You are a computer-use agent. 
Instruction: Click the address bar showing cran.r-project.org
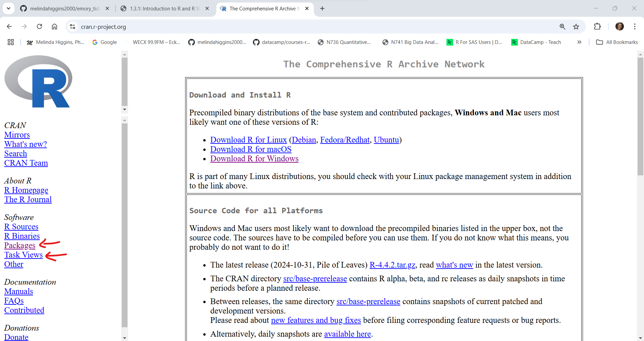click(x=302, y=26)
